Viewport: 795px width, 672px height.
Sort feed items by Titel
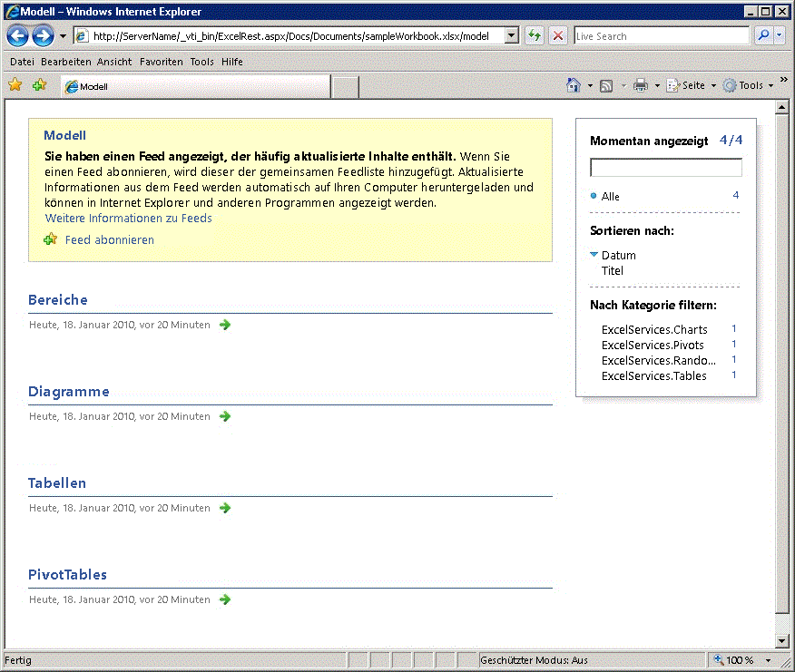[612, 270]
